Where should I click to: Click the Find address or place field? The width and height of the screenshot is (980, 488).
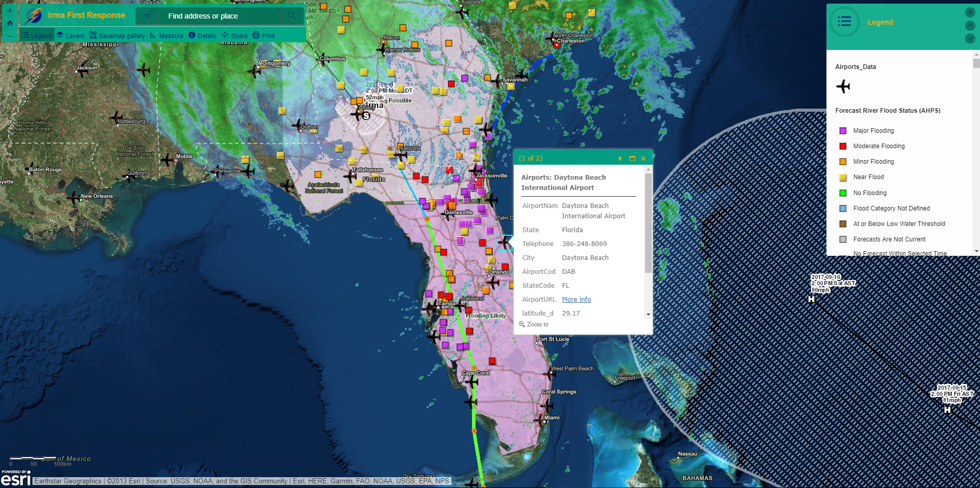point(219,16)
